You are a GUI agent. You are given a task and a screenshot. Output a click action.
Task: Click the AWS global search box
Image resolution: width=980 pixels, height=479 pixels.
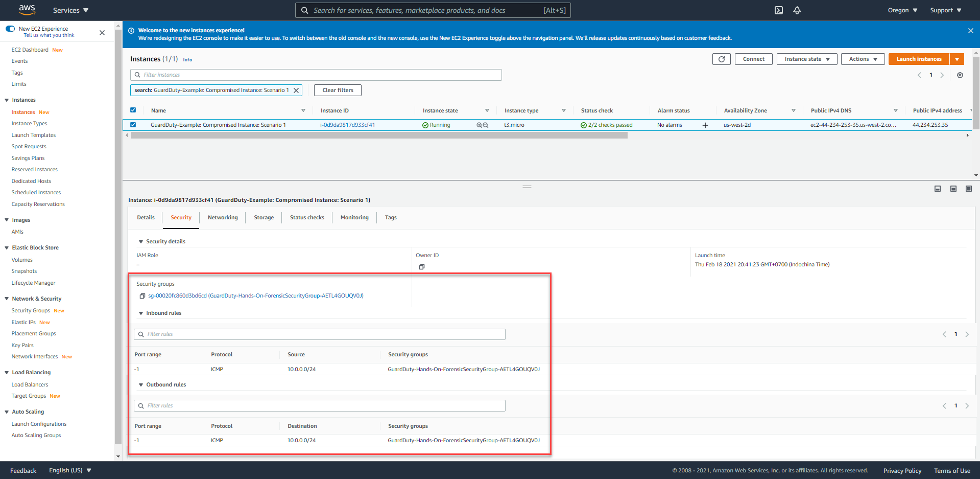433,10
